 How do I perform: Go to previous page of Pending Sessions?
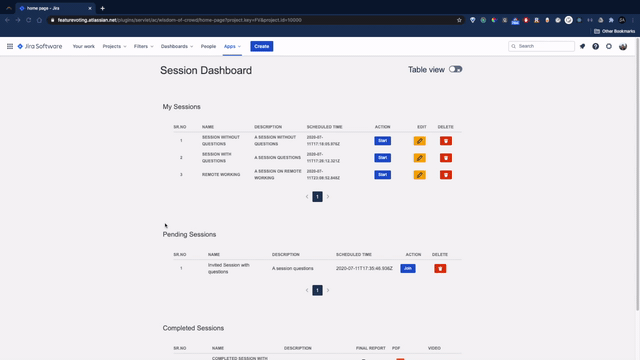[307, 290]
